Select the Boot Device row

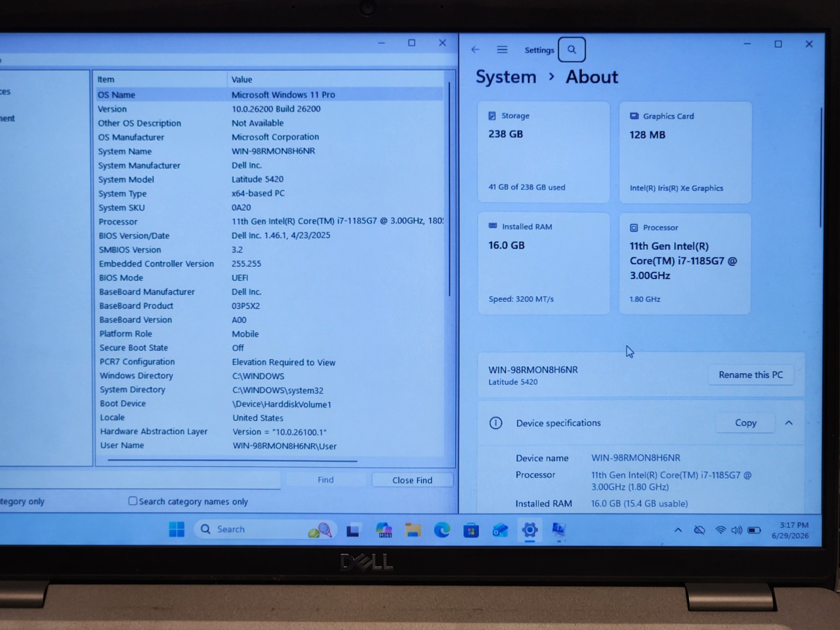[271, 403]
